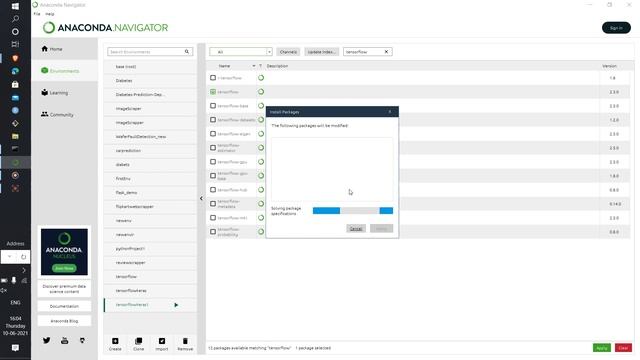Viewport: 640px width, 360px height.
Task: Click the magnifier icon in Search Environments
Action: pyautogui.click(x=187, y=52)
